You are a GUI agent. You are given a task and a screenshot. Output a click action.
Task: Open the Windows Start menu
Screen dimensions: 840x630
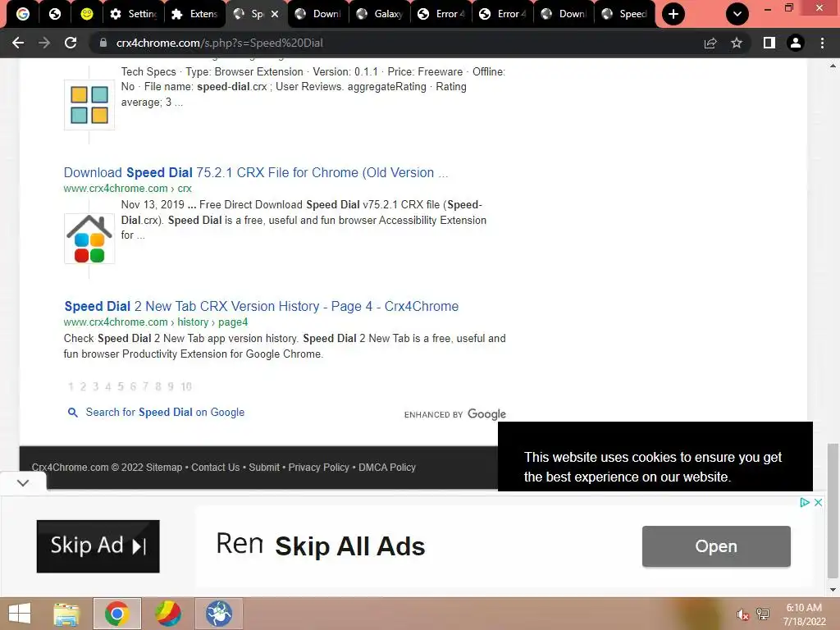[x=20, y=614]
